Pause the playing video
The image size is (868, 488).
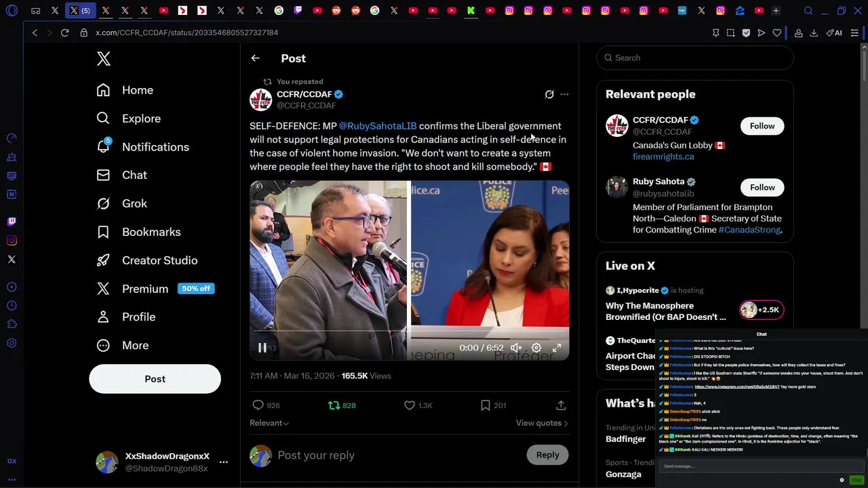[x=262, y=348]
